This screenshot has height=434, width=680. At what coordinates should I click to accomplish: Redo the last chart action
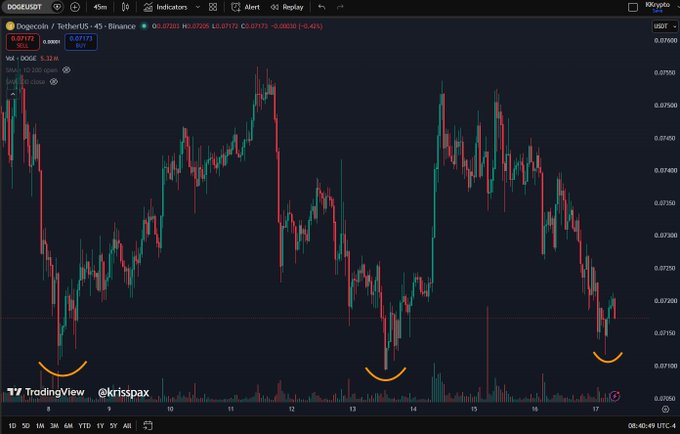340,7
